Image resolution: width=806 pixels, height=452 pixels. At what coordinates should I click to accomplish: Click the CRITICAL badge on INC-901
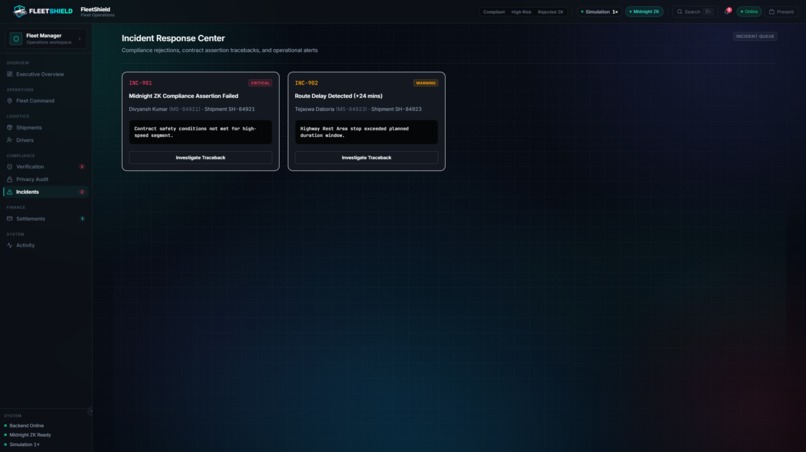pos(260,83)
